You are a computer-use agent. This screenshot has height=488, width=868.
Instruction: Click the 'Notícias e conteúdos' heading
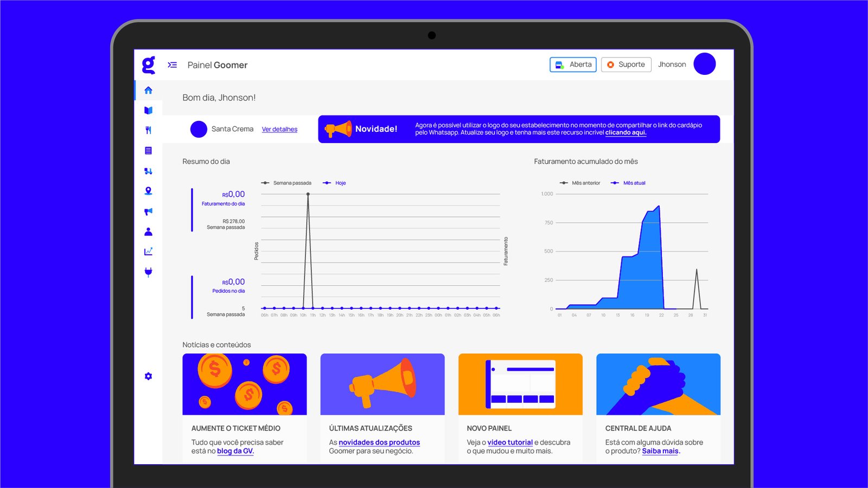coord(216,345)
